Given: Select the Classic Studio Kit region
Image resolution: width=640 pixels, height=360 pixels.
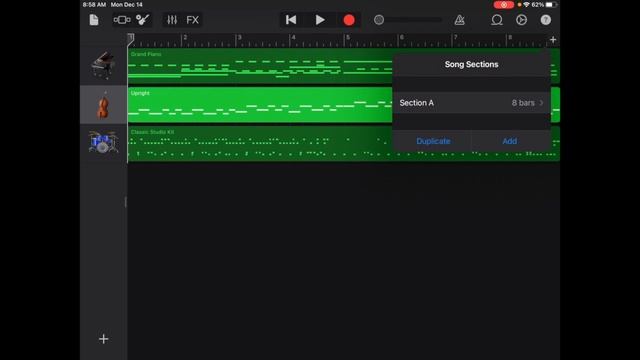Looking at the screenshot, I should (260, 144).
